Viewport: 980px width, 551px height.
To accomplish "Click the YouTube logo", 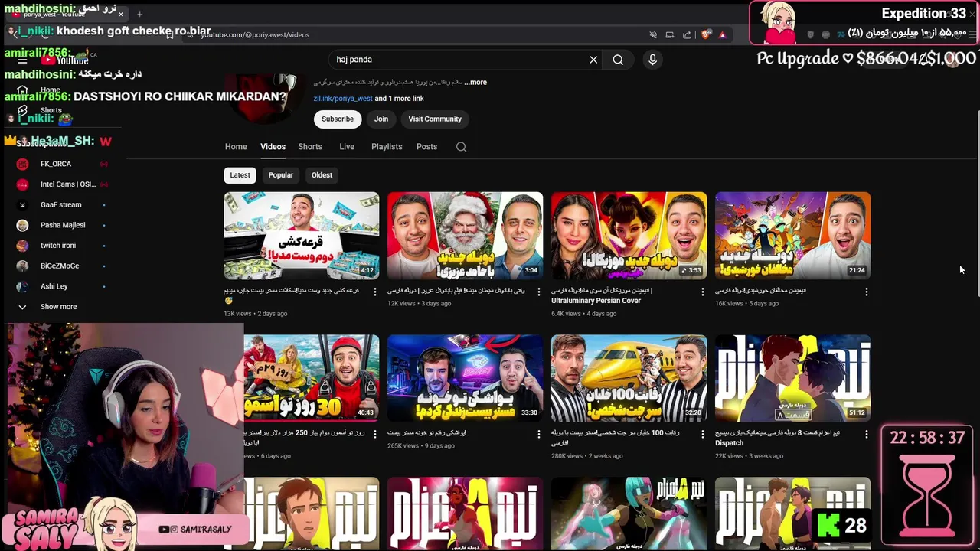I will tap(65, 60).
